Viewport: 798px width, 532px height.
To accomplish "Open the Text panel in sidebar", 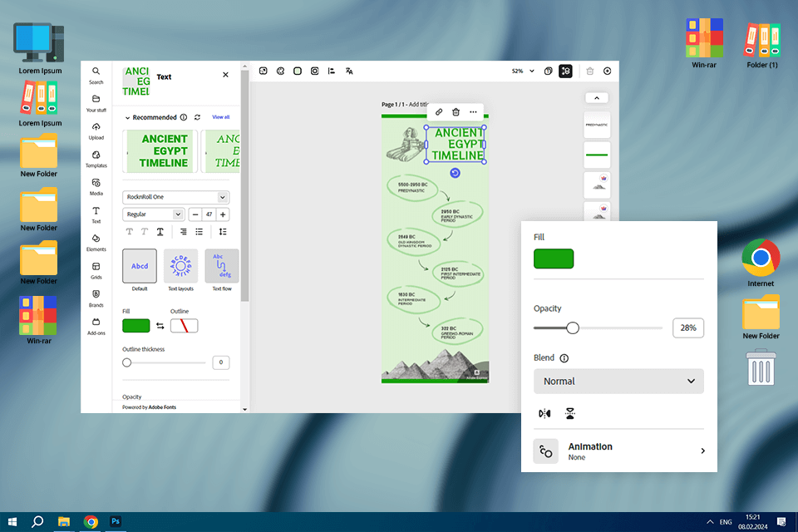I will (x=96, y=214).
